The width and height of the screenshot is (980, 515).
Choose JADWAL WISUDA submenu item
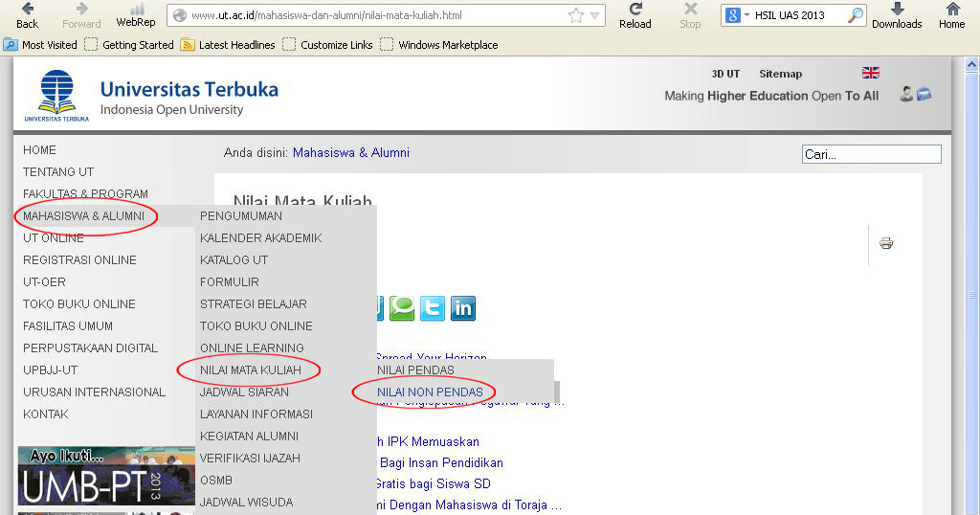pyautogui.click(x=246, y=502)
